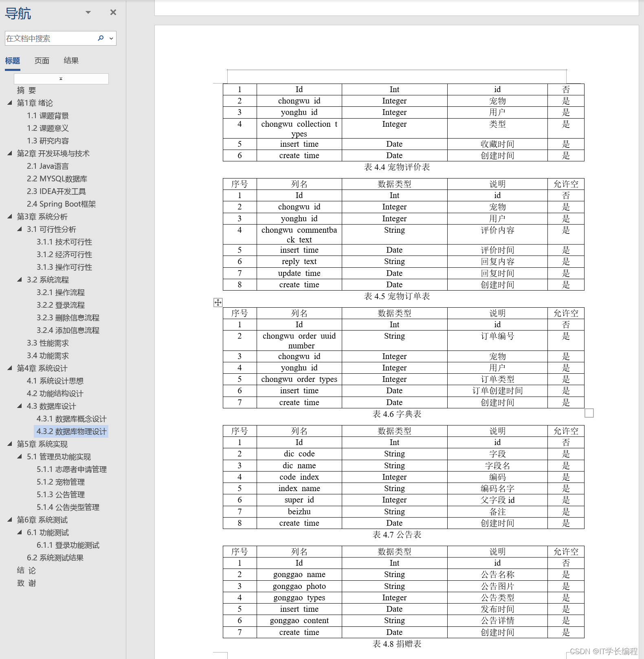Collapse the 第3章 系统分析 heading

9,216
